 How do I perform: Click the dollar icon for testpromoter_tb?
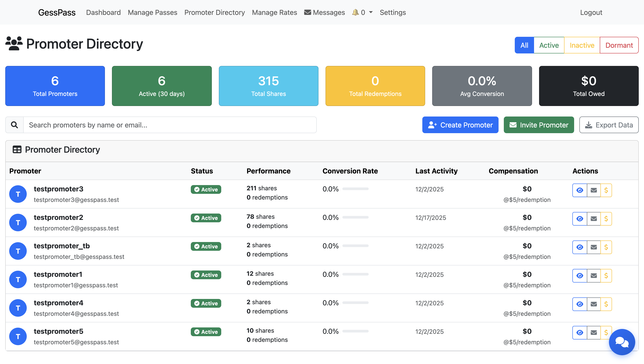606,247
